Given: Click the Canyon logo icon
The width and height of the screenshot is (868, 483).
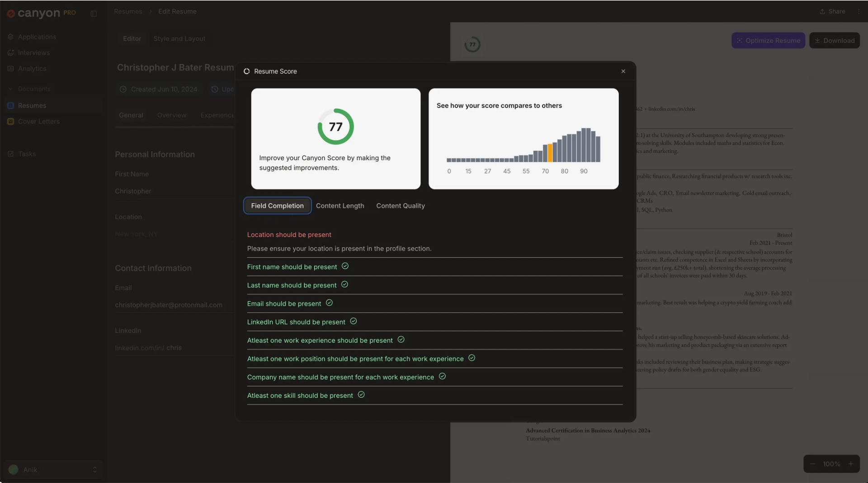Looking at the screenshot, I should (11, 14).
